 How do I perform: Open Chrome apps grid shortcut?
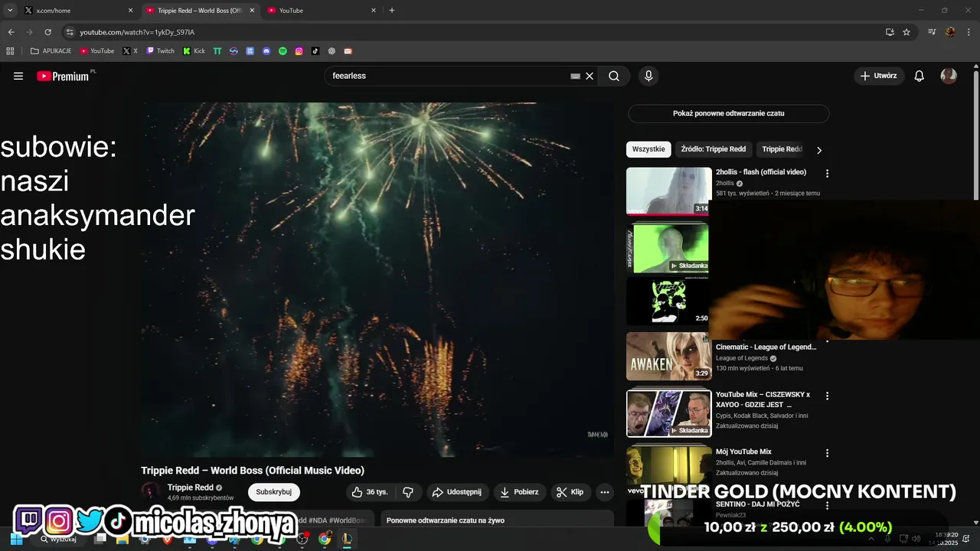pos(10,51)
